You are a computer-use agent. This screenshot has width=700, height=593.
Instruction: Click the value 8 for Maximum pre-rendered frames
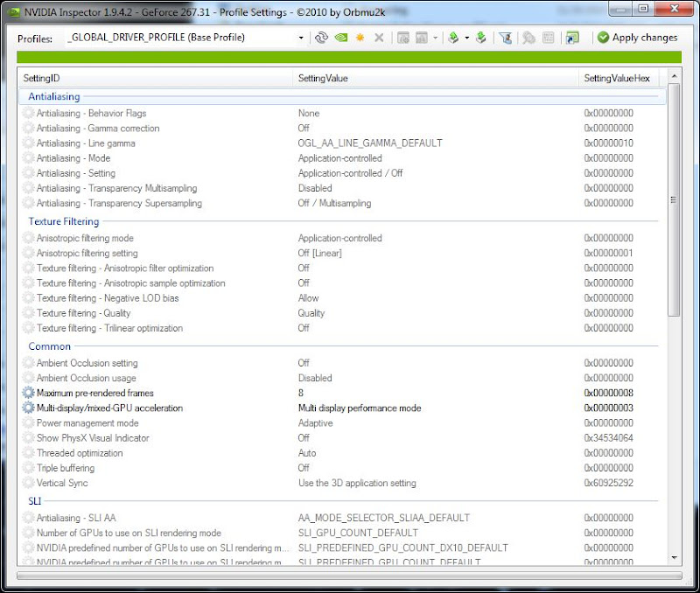click(301, 393)
